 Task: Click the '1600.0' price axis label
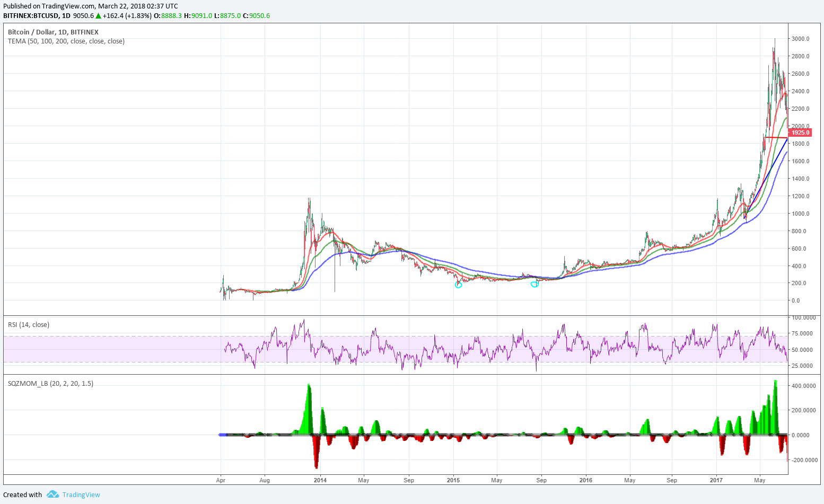pos(801,161)
